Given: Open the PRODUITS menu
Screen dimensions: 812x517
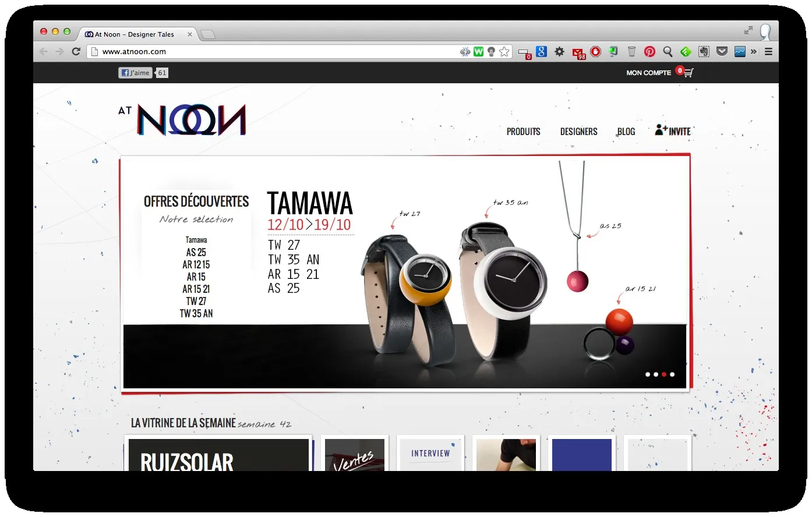Looking at the screenshot, I should click(x=523, y=132).
